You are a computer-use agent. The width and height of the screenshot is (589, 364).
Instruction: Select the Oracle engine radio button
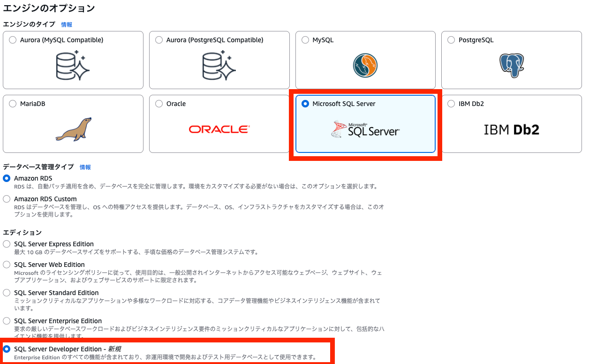click(x=159, y=104)
